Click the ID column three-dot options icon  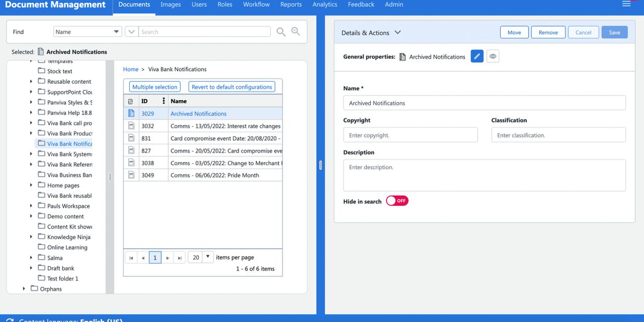pyautogui.click(x=164, y=101)
